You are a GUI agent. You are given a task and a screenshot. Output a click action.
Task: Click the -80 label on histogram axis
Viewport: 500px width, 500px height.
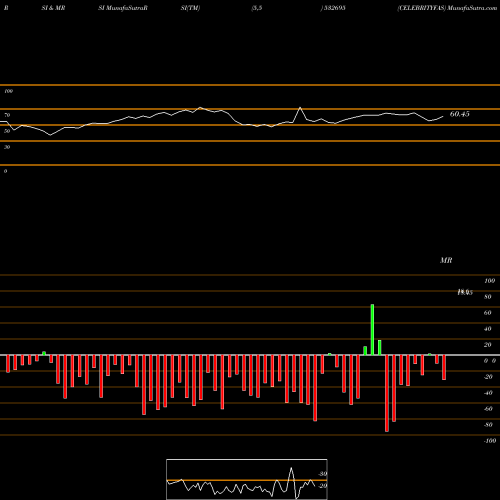488,425
